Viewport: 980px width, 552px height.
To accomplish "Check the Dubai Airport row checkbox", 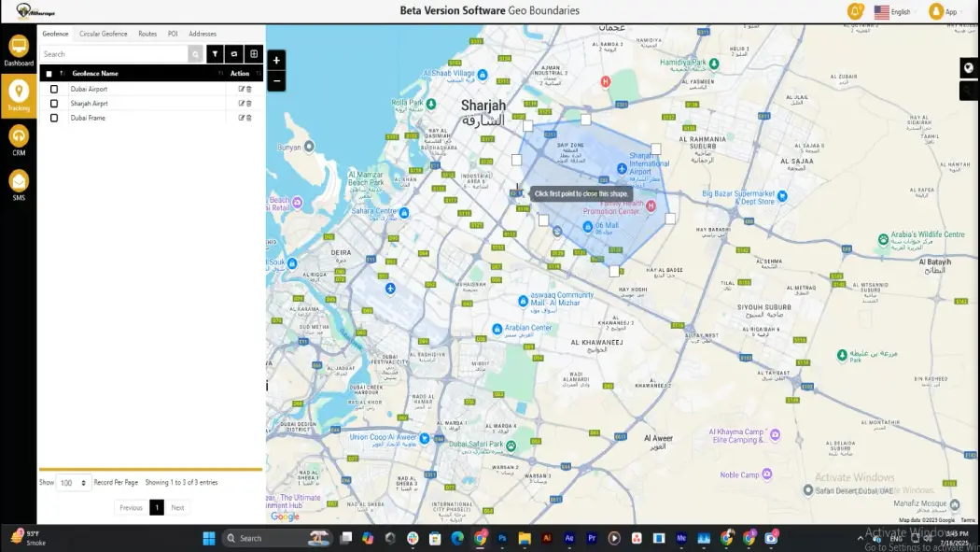I will tap(54, 89).
